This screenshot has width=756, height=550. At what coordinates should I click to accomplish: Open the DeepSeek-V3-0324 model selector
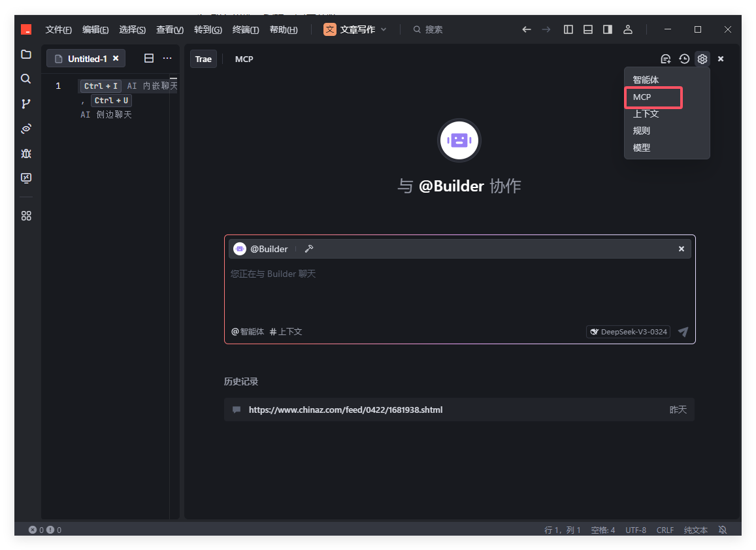[628, 332]
